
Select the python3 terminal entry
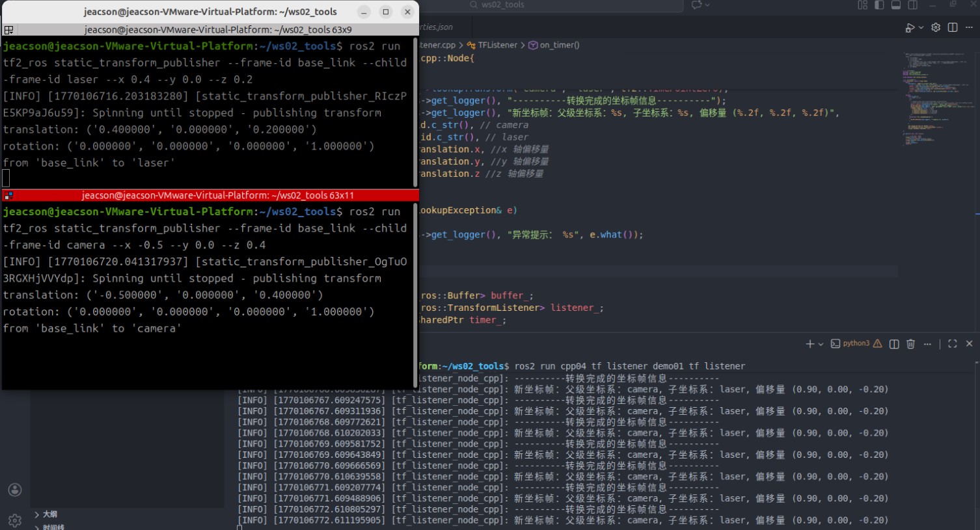tap(854, 343)
